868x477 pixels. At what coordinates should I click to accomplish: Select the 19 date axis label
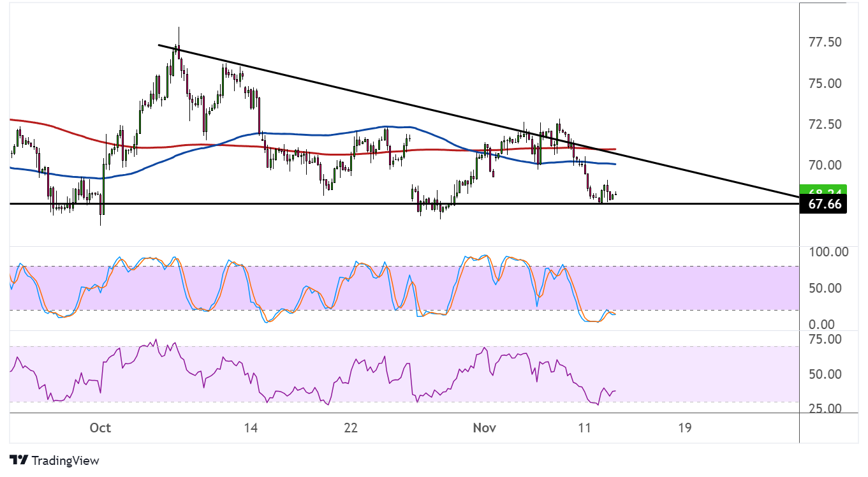point(684,427)
